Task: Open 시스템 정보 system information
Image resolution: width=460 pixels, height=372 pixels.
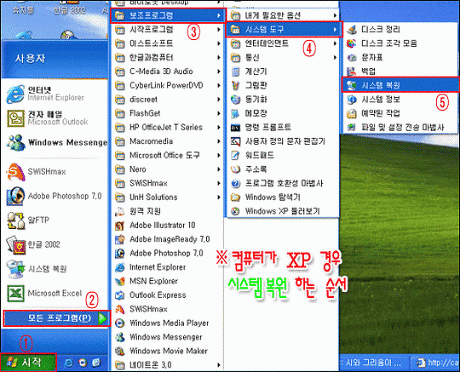Action: click(400, 99)
